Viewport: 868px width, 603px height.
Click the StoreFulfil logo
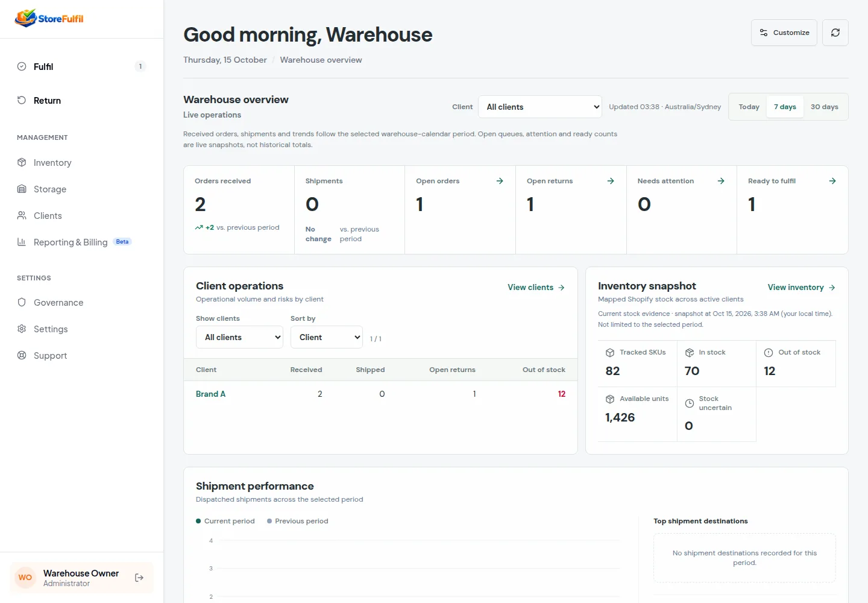tap(49, 18)
